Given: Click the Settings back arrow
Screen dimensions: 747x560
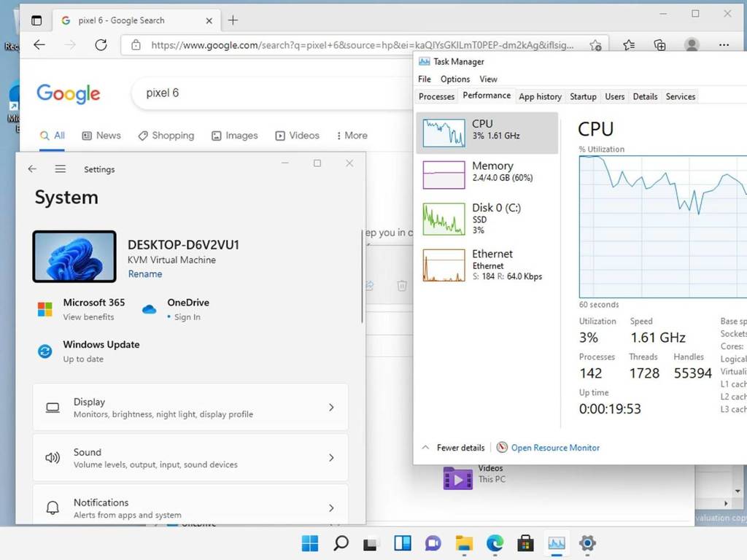Looking at the screenshot, I should click(32, 168).
